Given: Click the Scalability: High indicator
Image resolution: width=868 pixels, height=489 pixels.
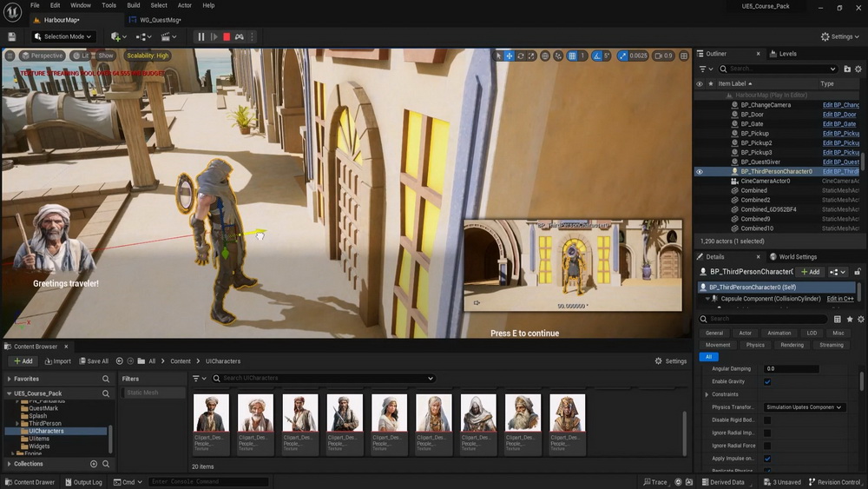Looking at the screenshot, I should coord(148,56).
